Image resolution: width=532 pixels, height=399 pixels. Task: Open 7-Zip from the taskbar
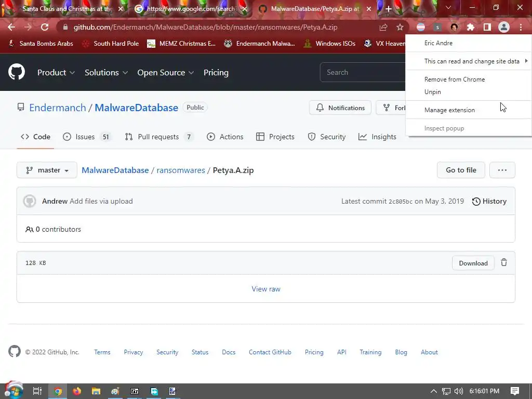click(135, 391)
